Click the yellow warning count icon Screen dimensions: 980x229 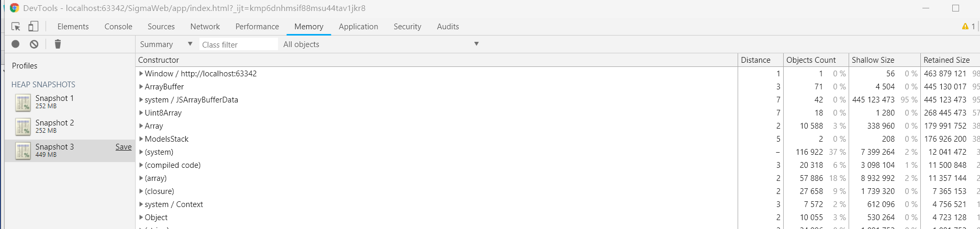coord(965,26)
